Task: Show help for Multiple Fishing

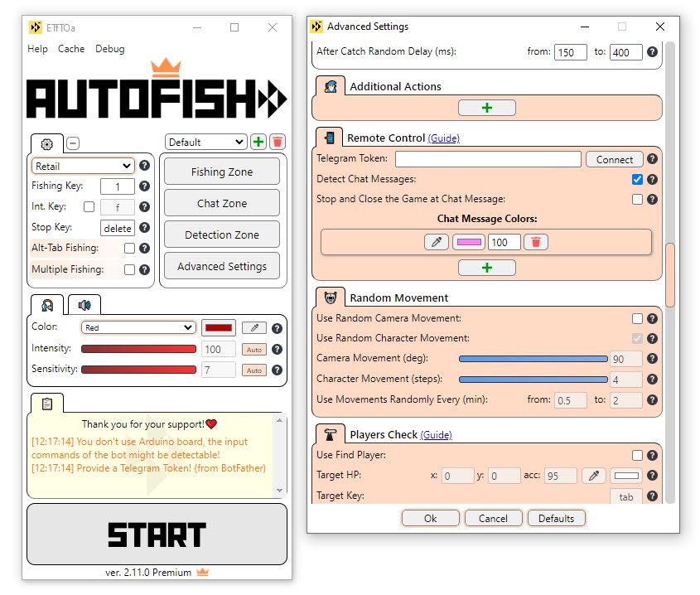Action: click(144, 270)
